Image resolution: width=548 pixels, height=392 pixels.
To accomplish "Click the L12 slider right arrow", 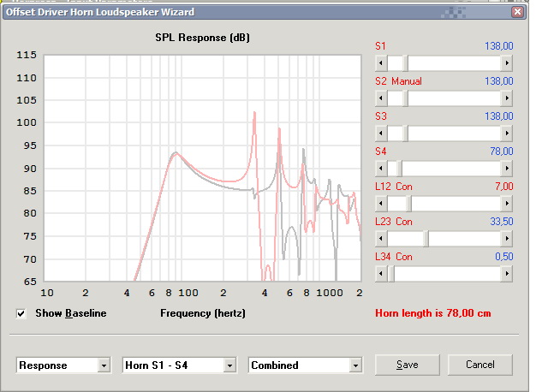I will tap(507, 204).
